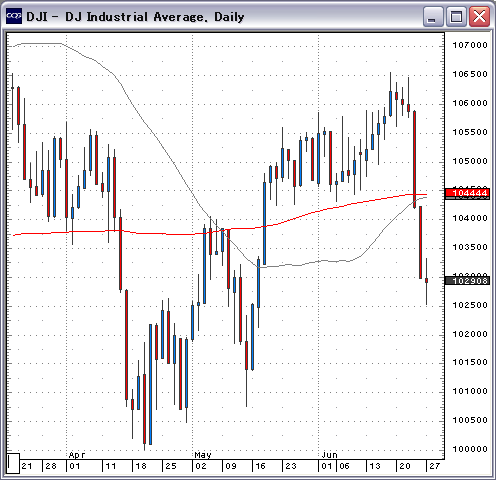Minimize the DJI chart window
Viewport: 496px width, 480px height.
pyautogui.click(x=433, y=16)
